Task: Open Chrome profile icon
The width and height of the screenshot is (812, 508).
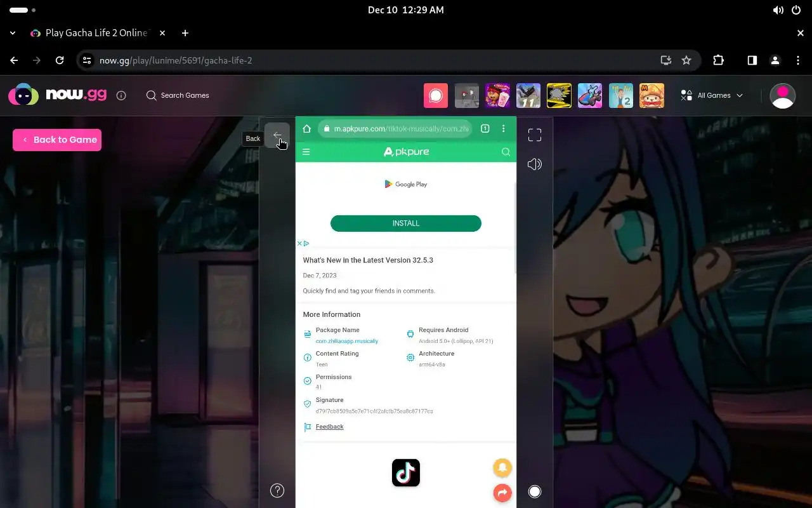Action: [x=775, y=60]
